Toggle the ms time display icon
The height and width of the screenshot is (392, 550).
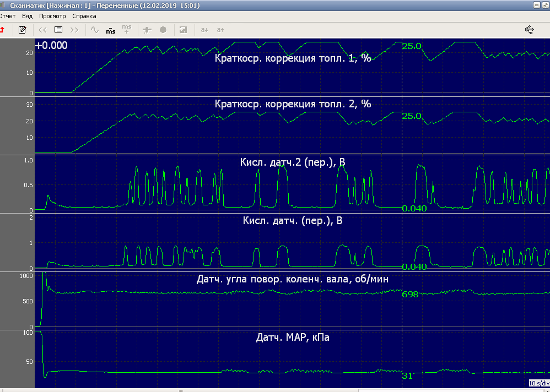click(x=111, y=30)
